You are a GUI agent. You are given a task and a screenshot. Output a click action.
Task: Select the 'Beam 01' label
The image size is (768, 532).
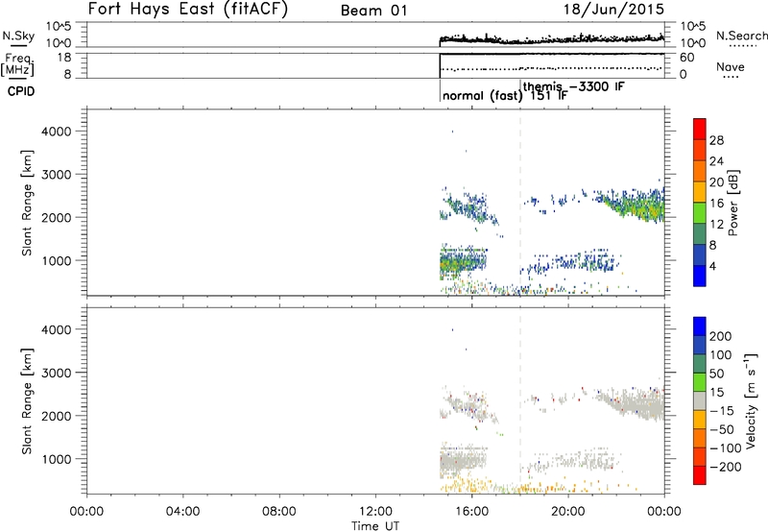coord(373,11)
